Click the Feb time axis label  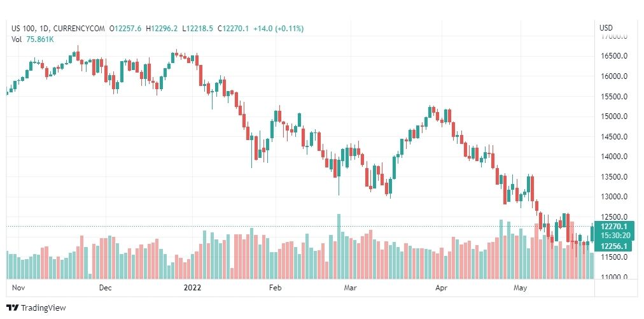coord(275,287)
